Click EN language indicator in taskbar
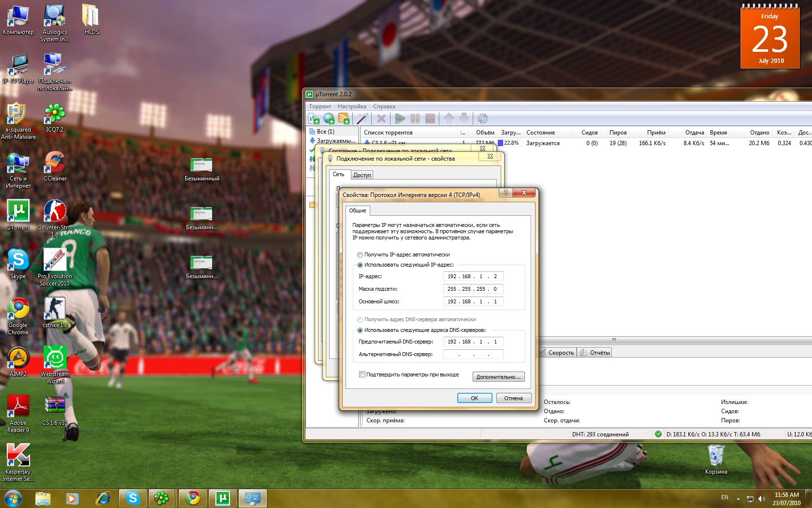This screenshot has width=812, height=508. point(725,497)
